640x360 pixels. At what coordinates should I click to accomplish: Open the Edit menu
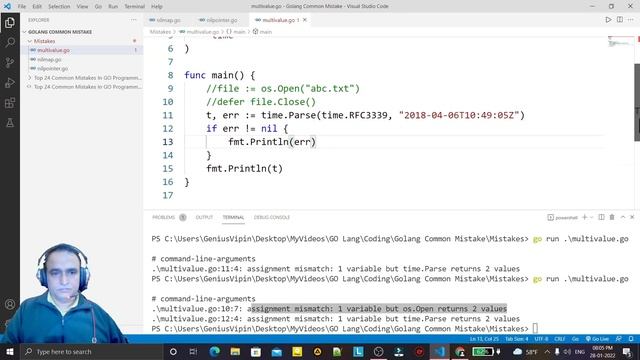pyautogui.click(x=37, y=7)
